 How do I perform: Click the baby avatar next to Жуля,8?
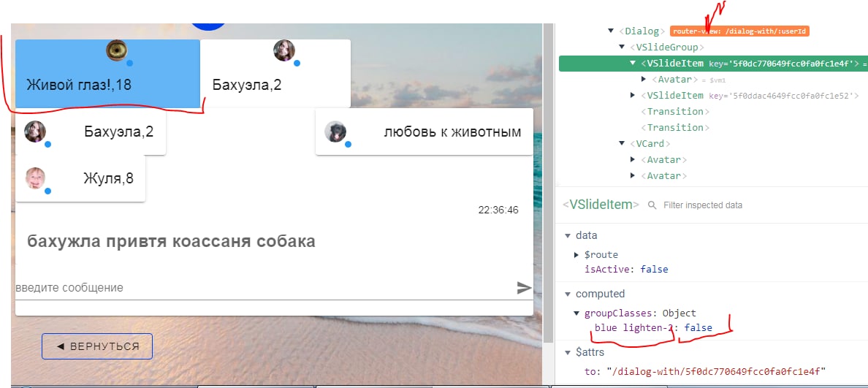(35, 178)
